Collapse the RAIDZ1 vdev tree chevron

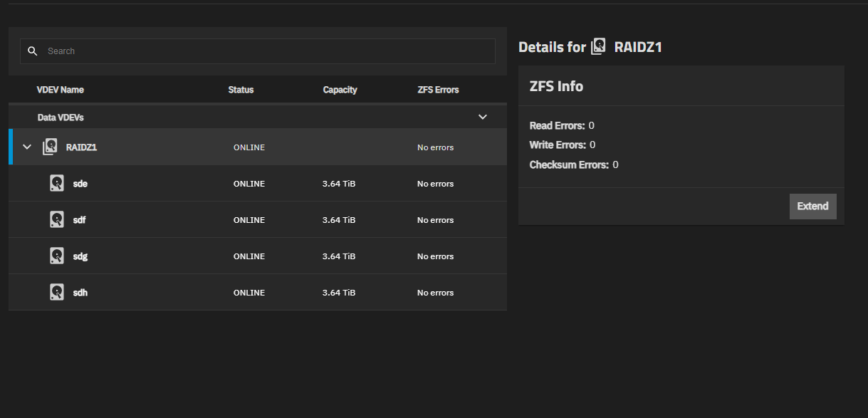click(x=27, y=147)
